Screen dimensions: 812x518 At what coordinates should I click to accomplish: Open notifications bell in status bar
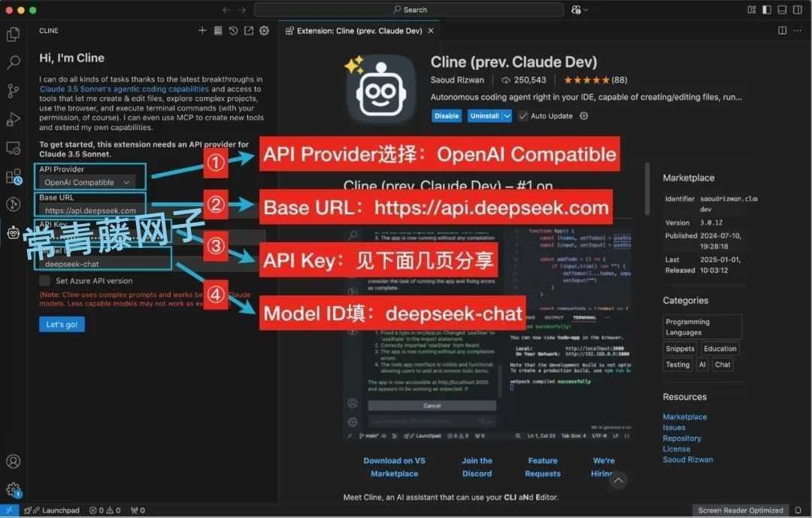[798, 510]
